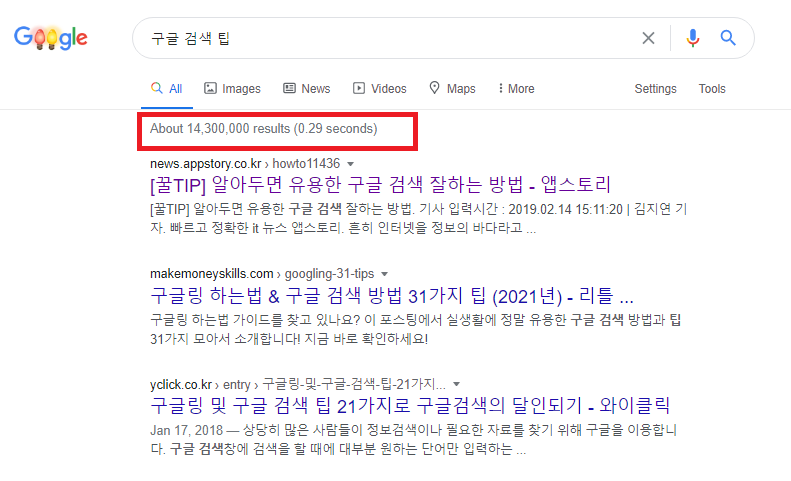Select the All results tab

click(166, 89)
